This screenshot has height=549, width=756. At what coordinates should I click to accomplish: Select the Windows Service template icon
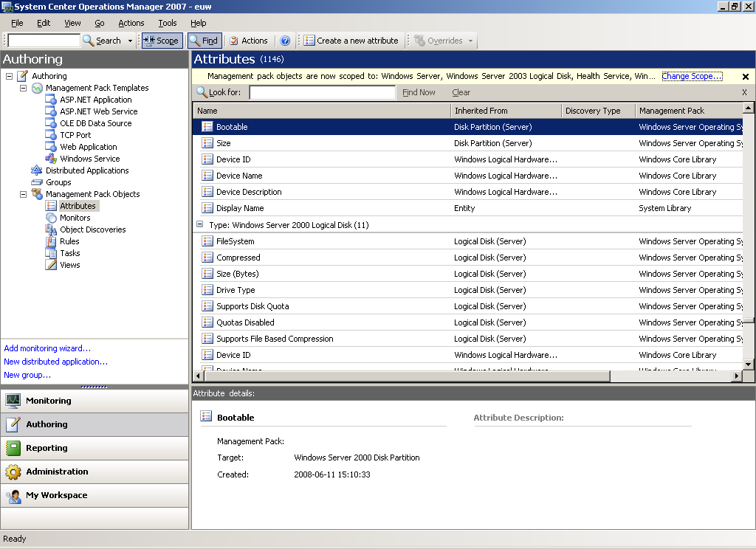coord(51,159)
